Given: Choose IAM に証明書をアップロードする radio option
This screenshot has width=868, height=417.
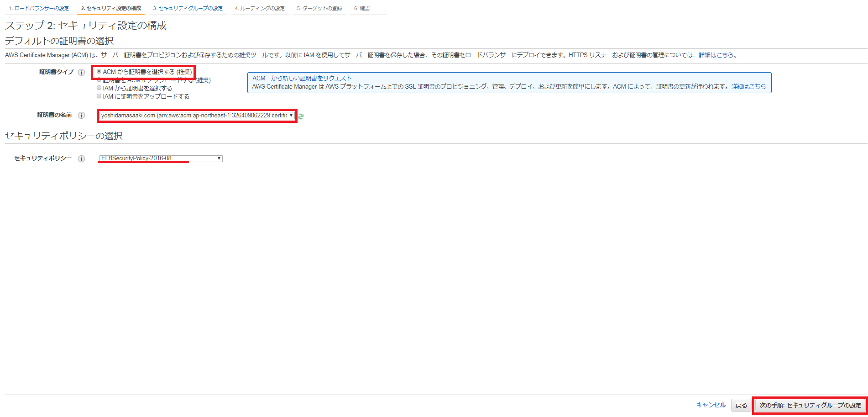Looking at the screenshot, I should click(x=99, y=96).
